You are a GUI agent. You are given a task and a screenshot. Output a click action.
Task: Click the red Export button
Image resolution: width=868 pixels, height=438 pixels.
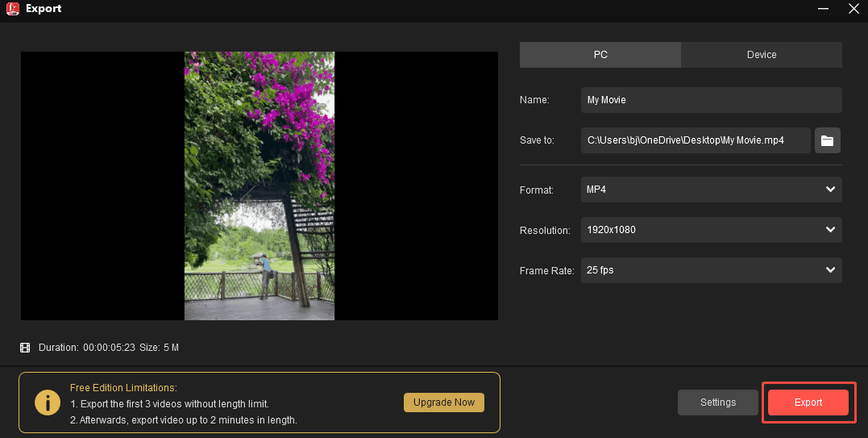[x=808, y=403]
